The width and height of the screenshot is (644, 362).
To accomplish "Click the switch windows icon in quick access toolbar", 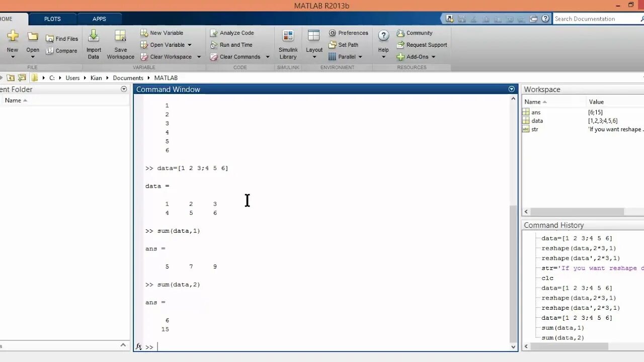I will tap(534, 19).
